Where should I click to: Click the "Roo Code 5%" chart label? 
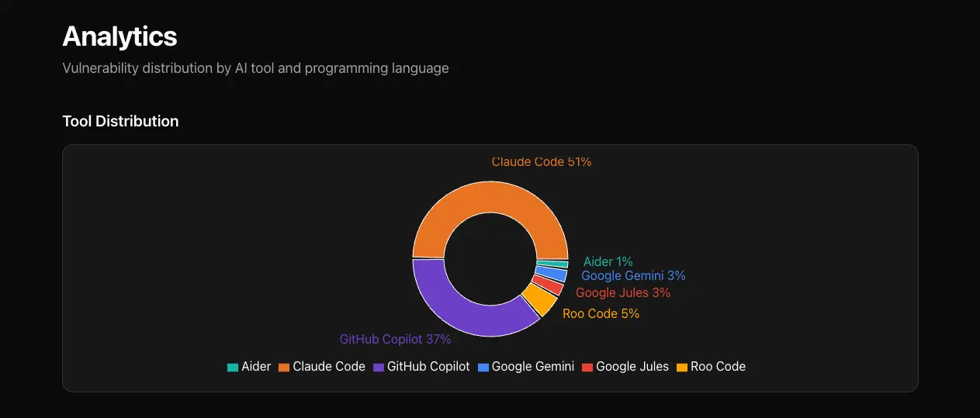point(601,313)
